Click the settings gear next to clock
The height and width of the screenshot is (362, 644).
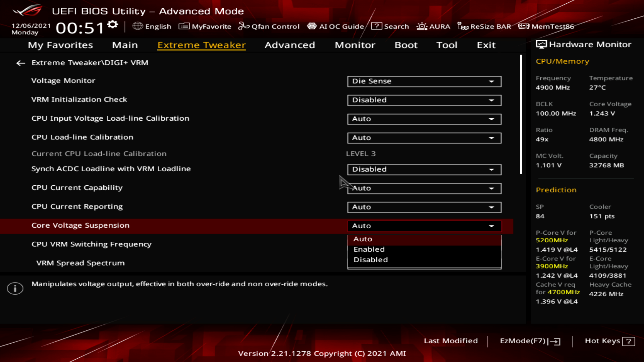pos(113,24)
